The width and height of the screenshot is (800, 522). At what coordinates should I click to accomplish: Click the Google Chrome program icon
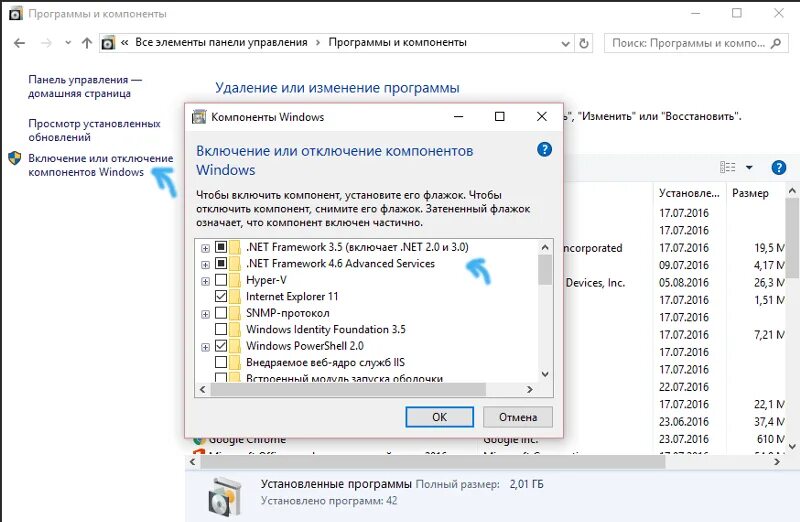(199, 439)
